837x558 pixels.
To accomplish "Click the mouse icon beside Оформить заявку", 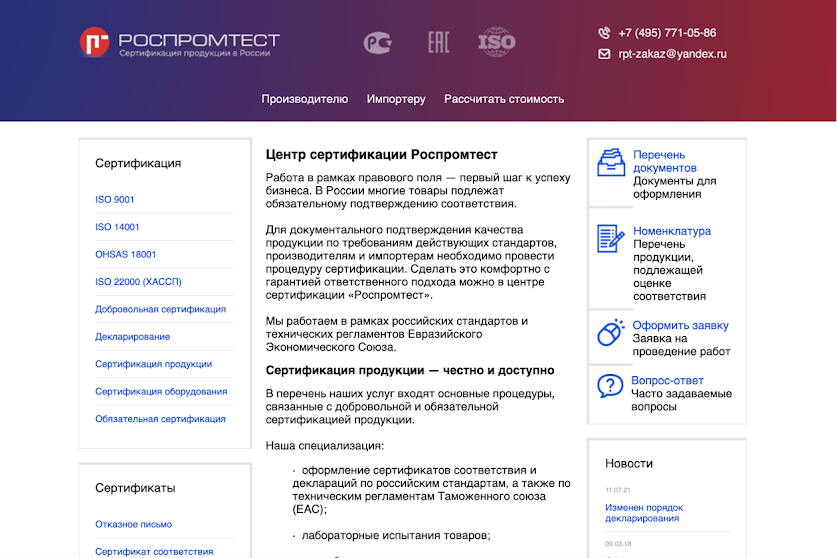I will point(611,333).
